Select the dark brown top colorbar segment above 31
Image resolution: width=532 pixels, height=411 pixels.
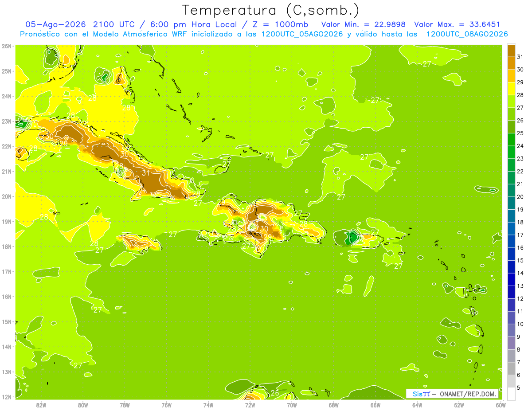511,51
